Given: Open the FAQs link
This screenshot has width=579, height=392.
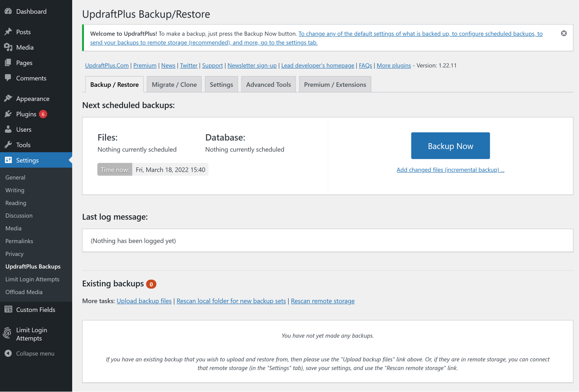Looking at the screenshot, I should 365,65.
